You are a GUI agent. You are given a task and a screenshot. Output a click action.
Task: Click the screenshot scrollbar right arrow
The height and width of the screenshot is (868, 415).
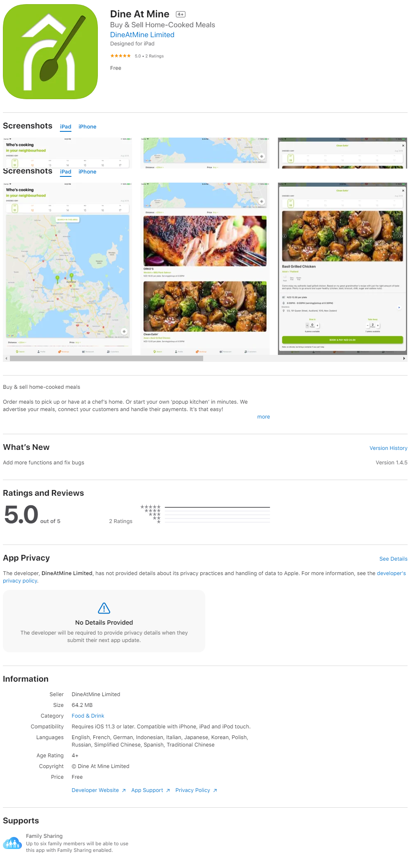point(404,359)
